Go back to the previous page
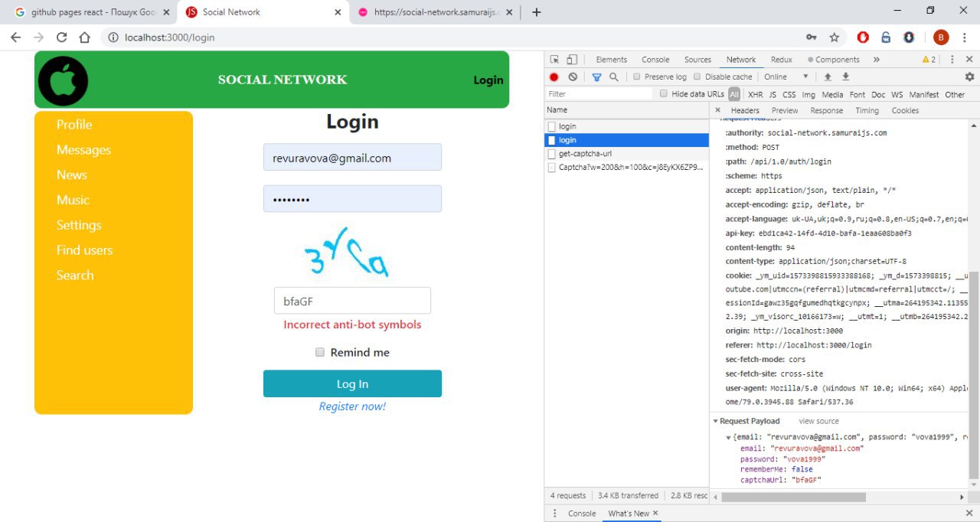Viewport: 980px width, 522px height. click(15, 37)
